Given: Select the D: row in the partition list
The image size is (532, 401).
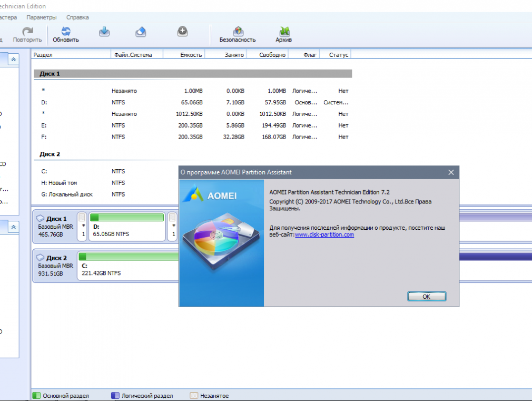Looking at the screenshot, I should (x=193, y=102).
